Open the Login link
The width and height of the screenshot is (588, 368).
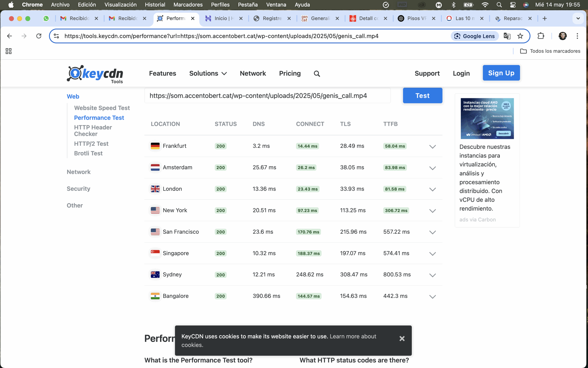[461, 73]
